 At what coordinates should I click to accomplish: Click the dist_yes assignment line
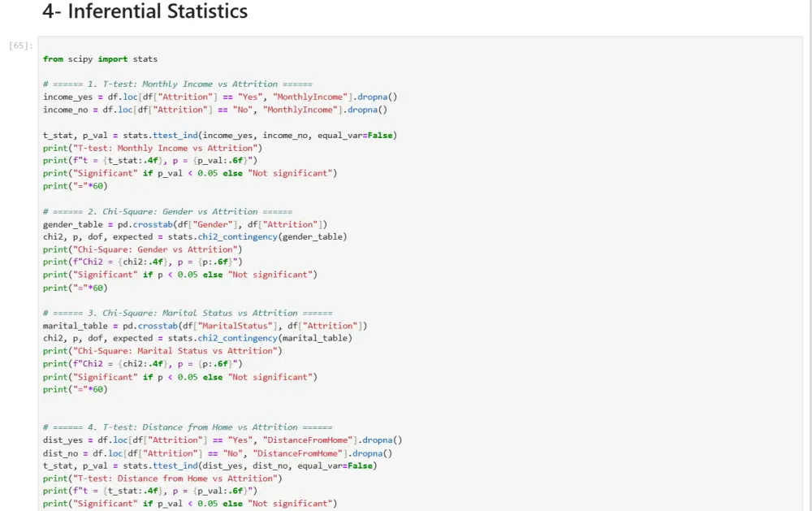222,440
